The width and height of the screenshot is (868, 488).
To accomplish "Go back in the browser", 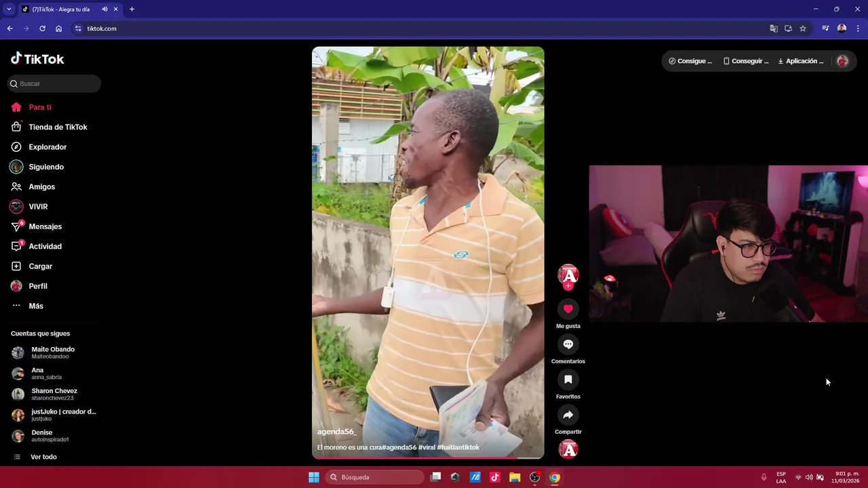I will [9, 28].
